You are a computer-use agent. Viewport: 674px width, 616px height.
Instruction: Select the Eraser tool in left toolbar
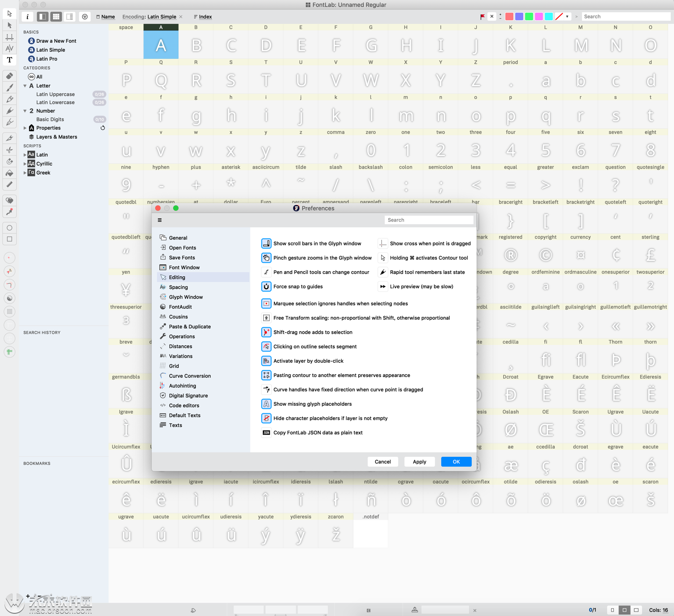click(9, 76)
